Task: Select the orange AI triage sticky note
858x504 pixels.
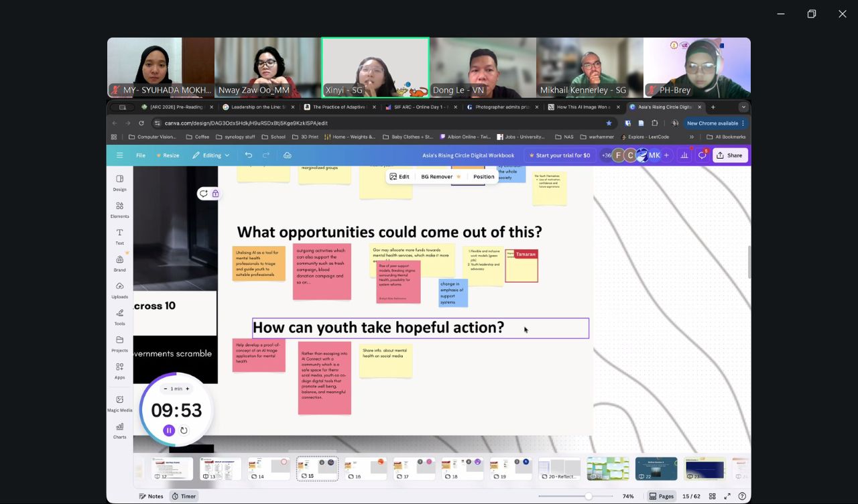Action: pos(259,263)
